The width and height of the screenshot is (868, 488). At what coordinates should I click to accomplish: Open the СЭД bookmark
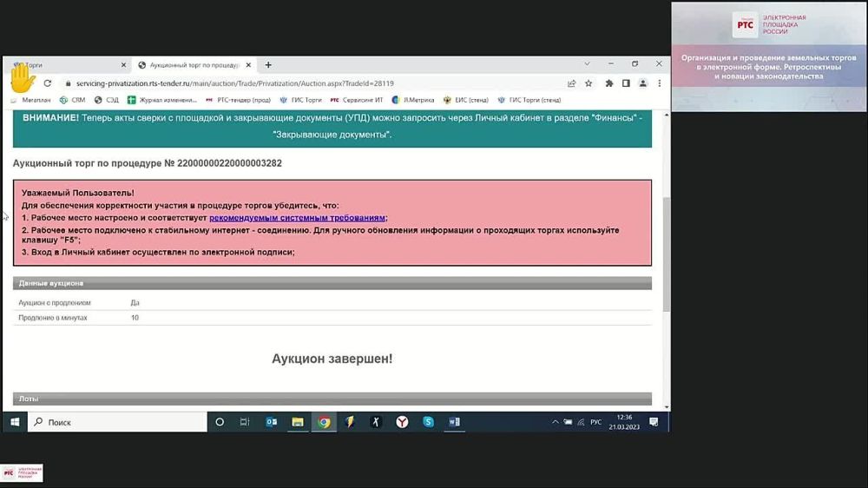[x=106, y=100]
